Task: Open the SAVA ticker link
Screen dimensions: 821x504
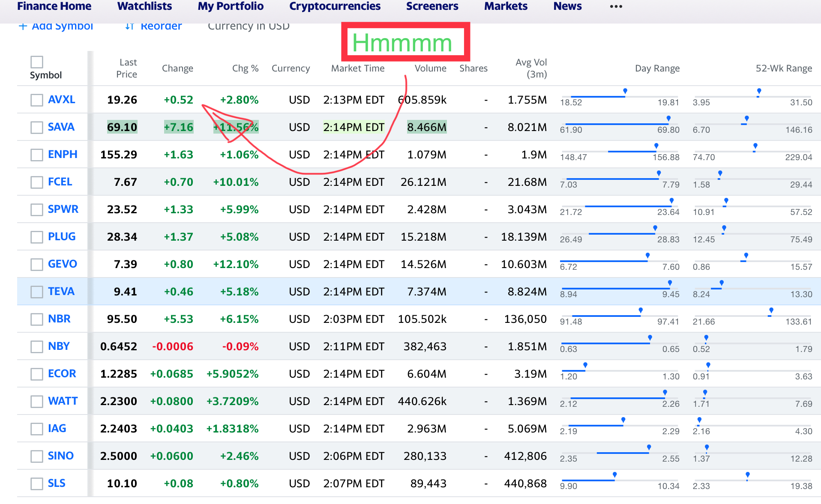Action: [61, 127]
